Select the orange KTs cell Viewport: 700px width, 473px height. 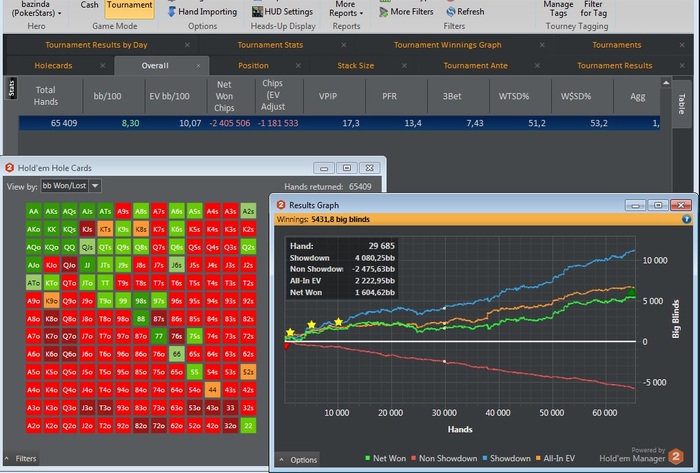coord(105,229)
